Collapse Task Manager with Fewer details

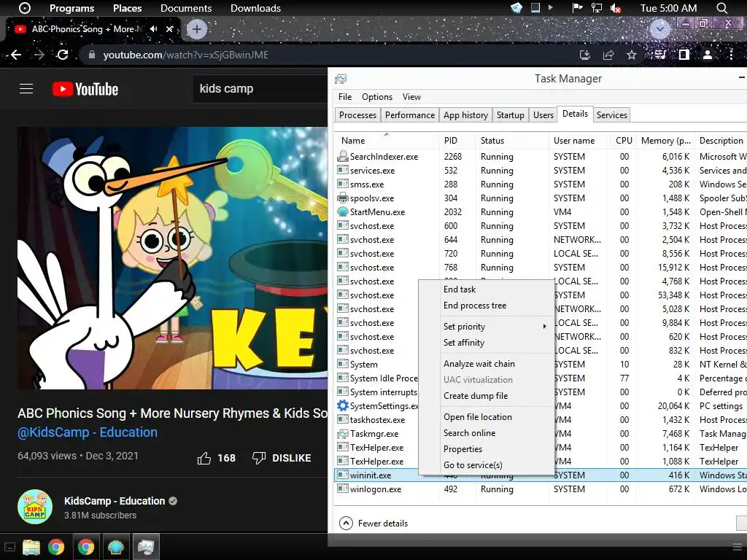tap(373, 524)
